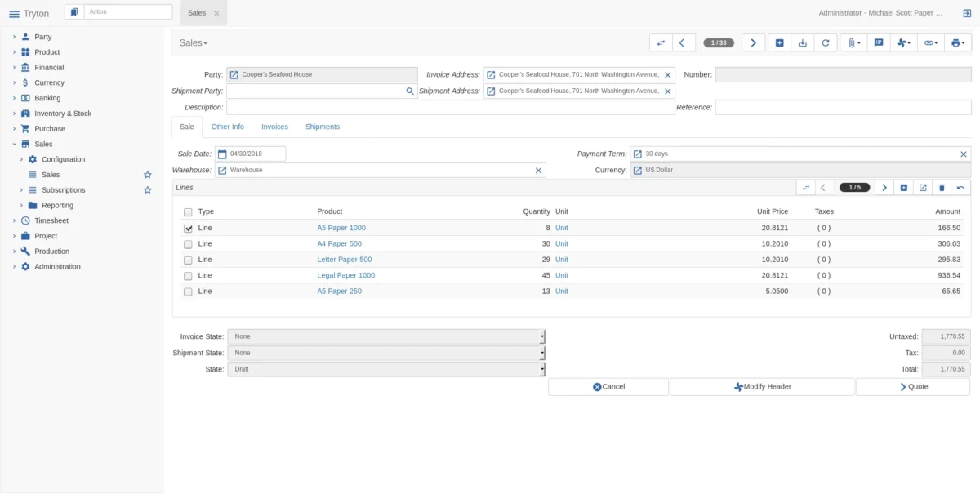Create a new sale record
The width and height of the screenshot is (980, 503).
tap(779, 42)
